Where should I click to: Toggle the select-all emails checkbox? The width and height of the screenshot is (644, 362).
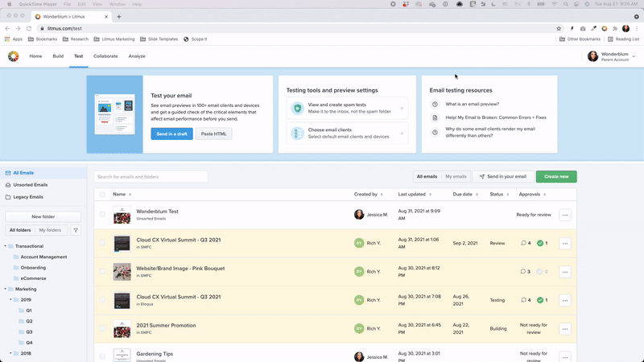pos(102,194)
